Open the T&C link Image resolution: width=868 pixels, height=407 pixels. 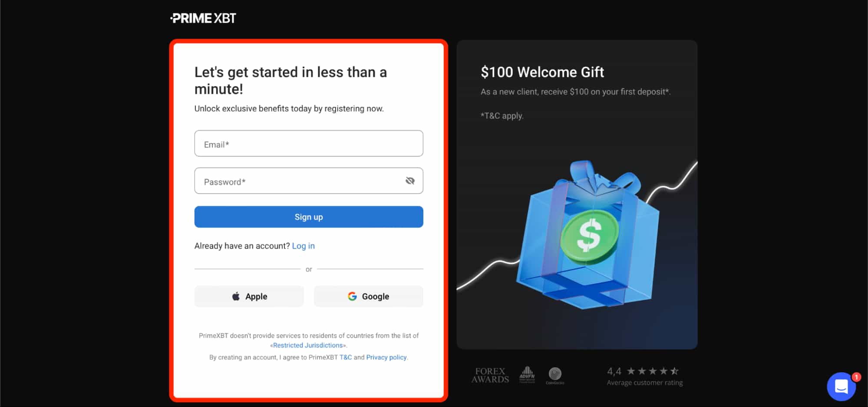[x=346, y=358]
